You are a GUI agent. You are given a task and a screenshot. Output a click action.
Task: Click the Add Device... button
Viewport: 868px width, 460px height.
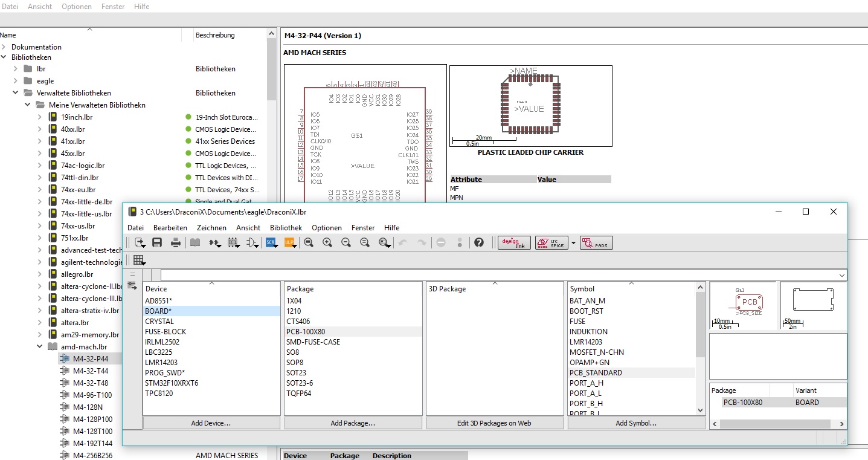click(211, 423)
